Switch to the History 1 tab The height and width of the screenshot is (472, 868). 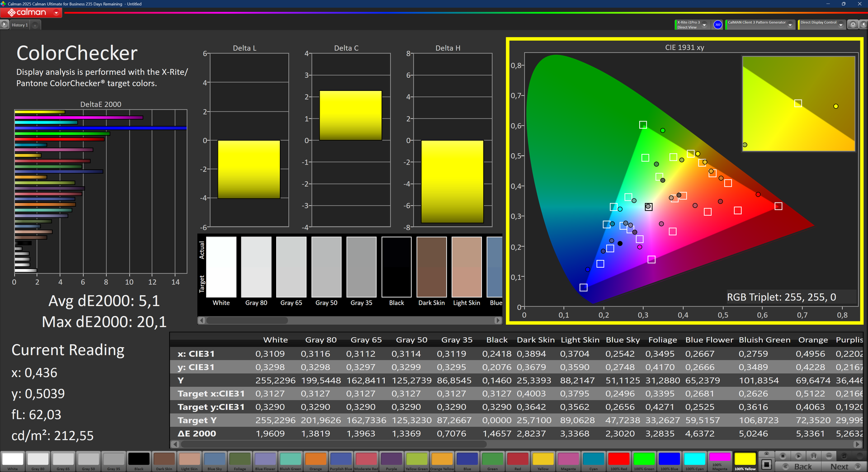tap(19, 25)
